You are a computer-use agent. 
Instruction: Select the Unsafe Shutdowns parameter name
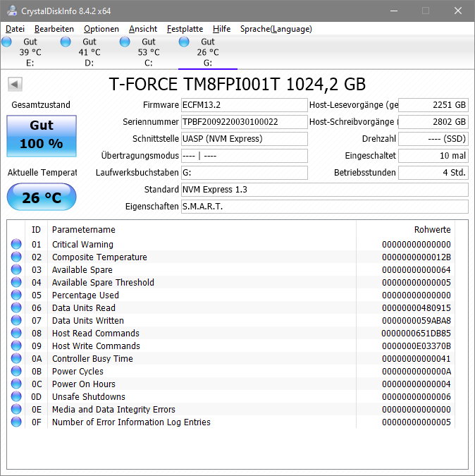pos(89,397)
